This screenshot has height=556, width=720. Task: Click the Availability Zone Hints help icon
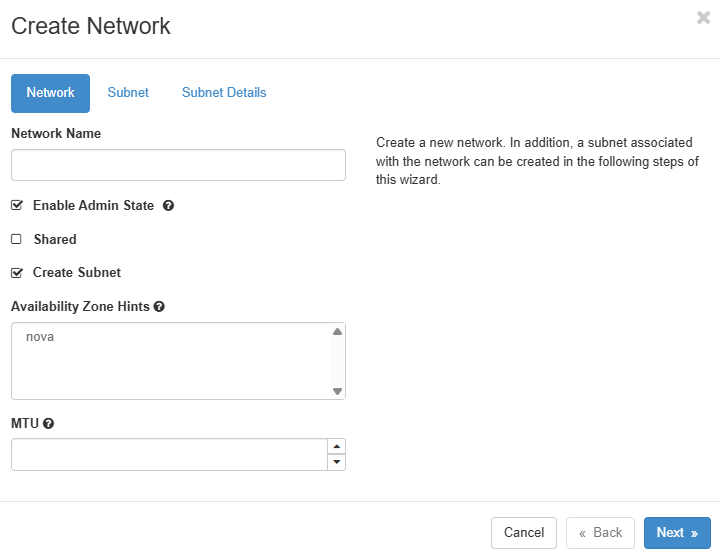159,307
